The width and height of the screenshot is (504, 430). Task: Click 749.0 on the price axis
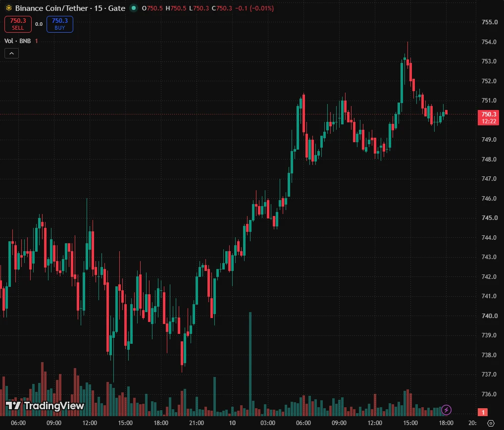[x=489, y=140]
